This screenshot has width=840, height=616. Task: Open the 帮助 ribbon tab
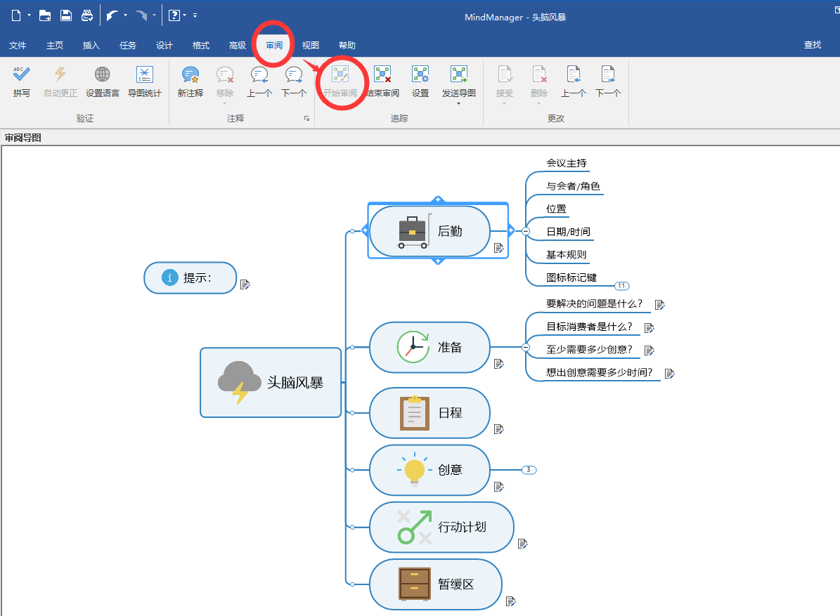[x=347, y=46]
